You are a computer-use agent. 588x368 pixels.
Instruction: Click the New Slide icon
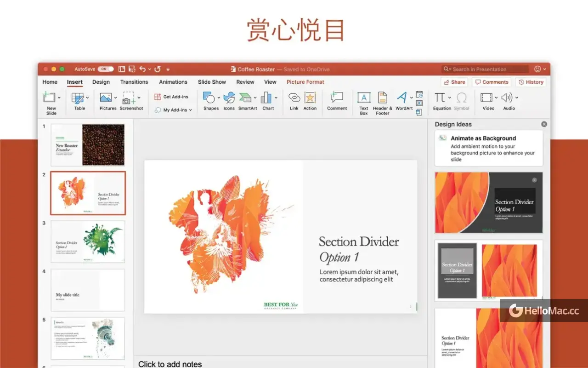pos(48,98)
